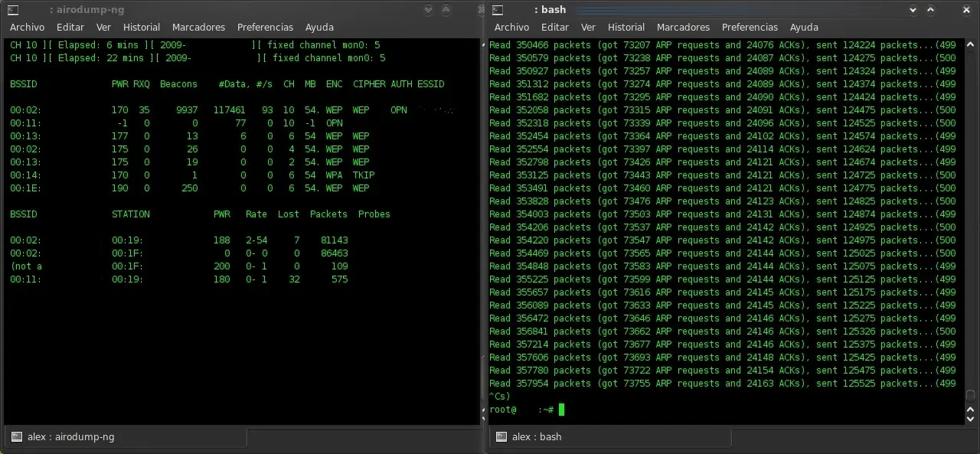This screenshot has height=454, width=980.
Task: Open Historial menu in the airodump-ng window
Action: [x=142, y=27]
